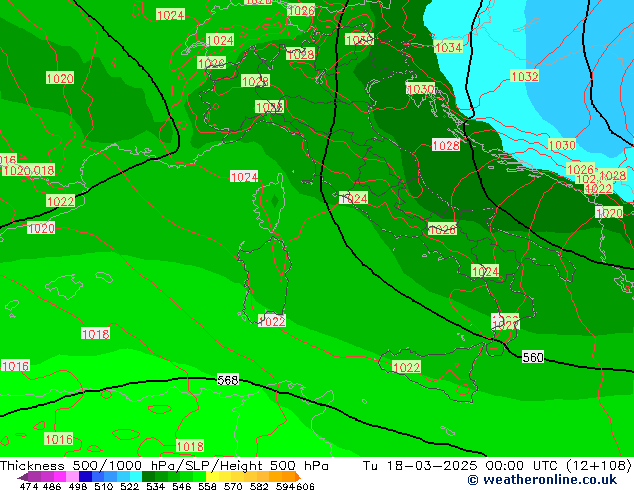Select the 560 height contour label
This screenshot has height=490, width=634.
[x=533, y=357]
